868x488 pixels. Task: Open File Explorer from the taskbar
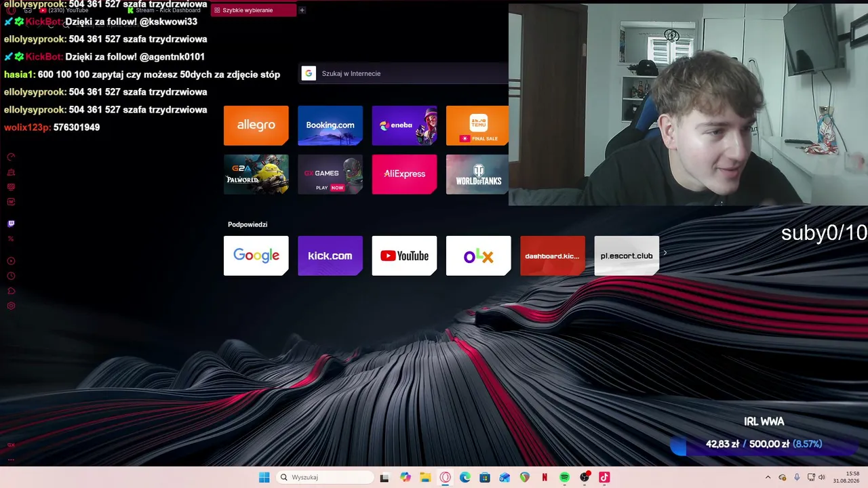tap(425, 477)
